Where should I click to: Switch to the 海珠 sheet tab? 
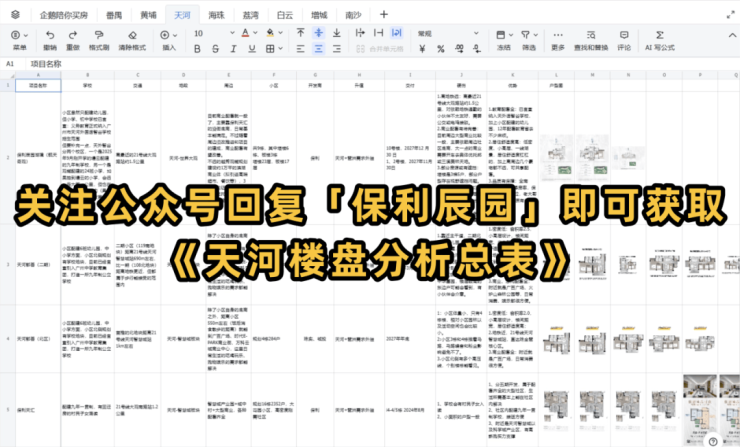tap(215, 15)
